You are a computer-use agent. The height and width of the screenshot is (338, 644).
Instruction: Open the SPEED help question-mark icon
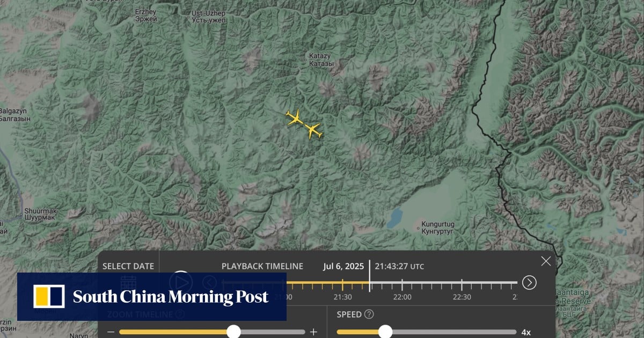(x=369, y=314)
